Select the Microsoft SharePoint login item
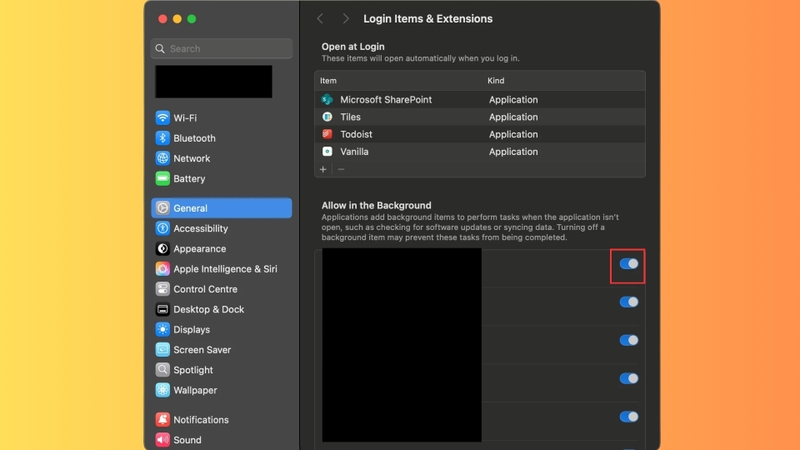This screenshot has height=450, width=800. pyautogui.click(x=480, y=99)
